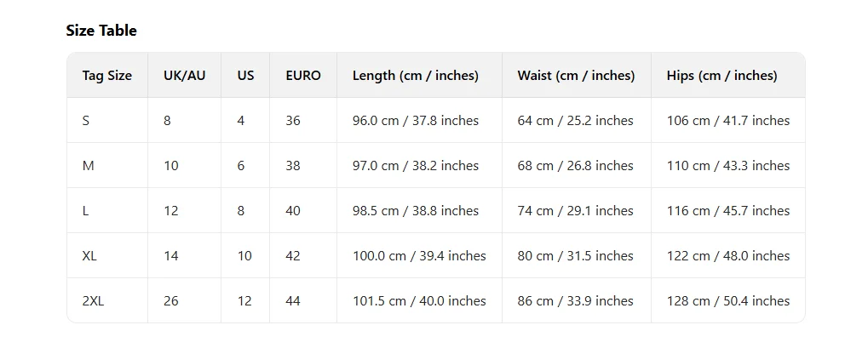Click the UK/AU column header

[x=184, y=76]
